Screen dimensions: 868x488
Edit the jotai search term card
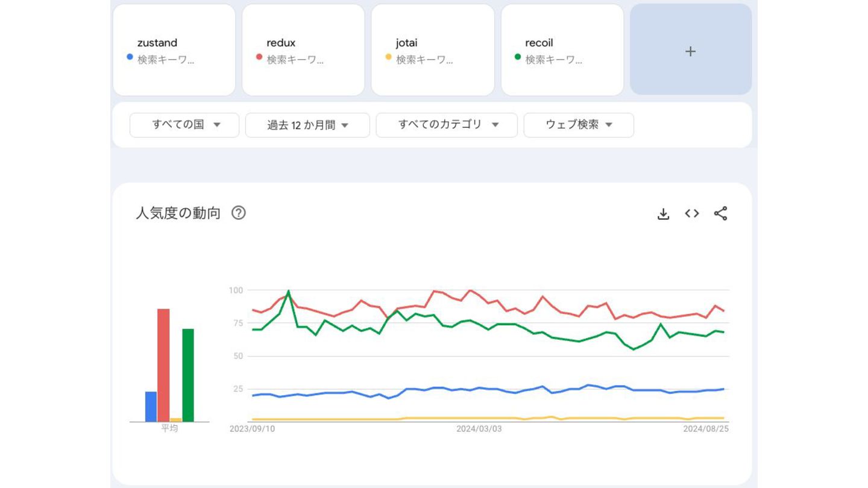pyautogui.click(x=433, y=50)
